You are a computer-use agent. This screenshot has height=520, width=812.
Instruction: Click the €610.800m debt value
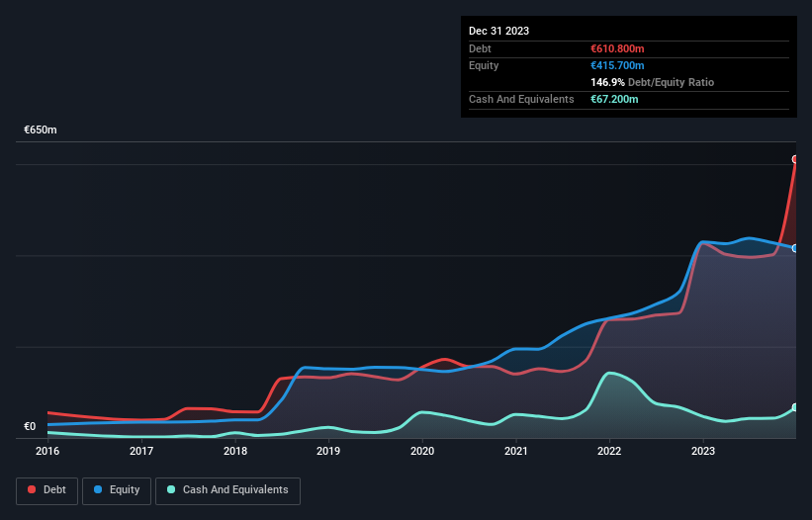click(617, 48)
